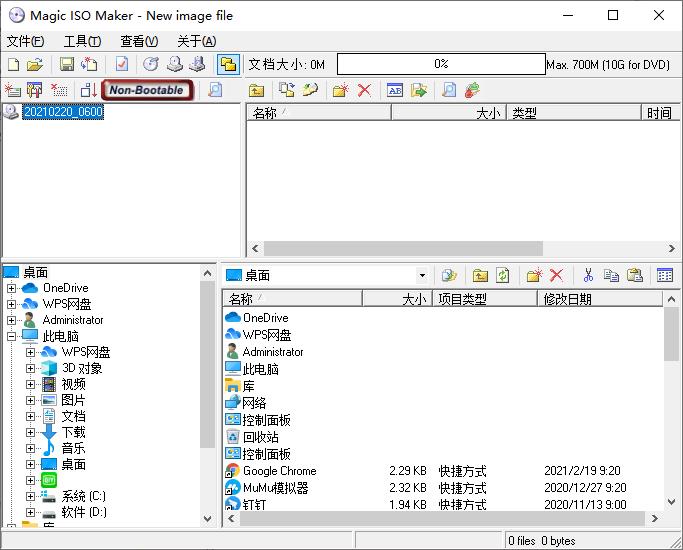Open the 工具(T) menu
The height and width of the screenshot is (550, 683).
(82, 41)
